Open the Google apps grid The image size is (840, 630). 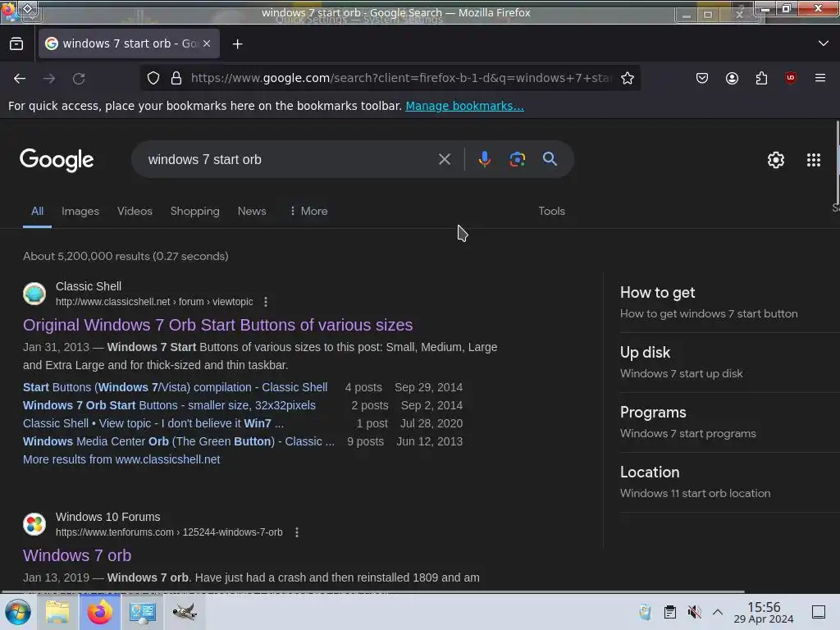814,160
